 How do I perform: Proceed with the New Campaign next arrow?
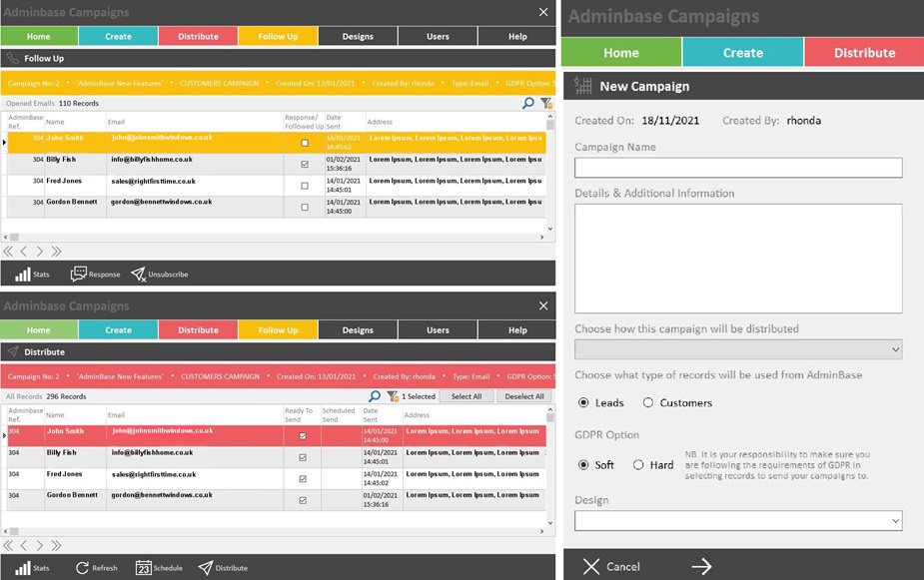pos(701,566)
